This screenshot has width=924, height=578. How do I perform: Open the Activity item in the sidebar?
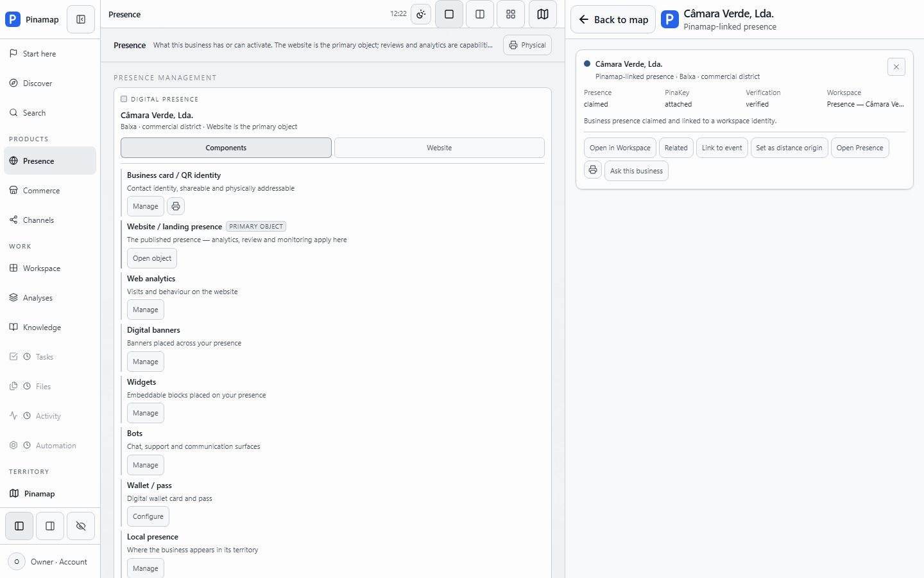point(50,416)
